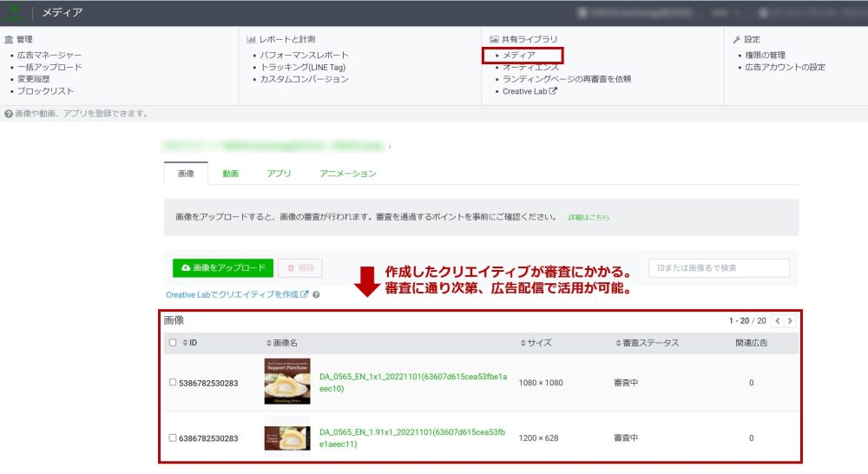The image size is (868, 474).
Task: Open 一括アップロード menu item
Action: point(49,67)
